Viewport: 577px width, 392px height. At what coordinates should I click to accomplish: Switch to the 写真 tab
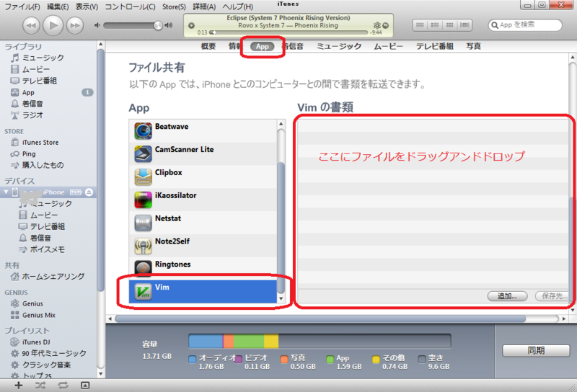474,46
